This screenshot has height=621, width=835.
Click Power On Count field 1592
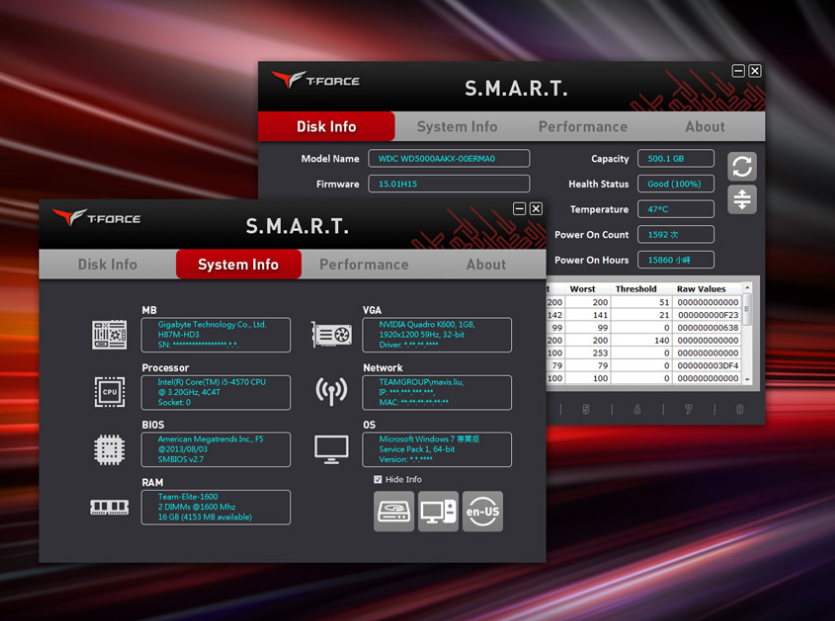(676, 234)
